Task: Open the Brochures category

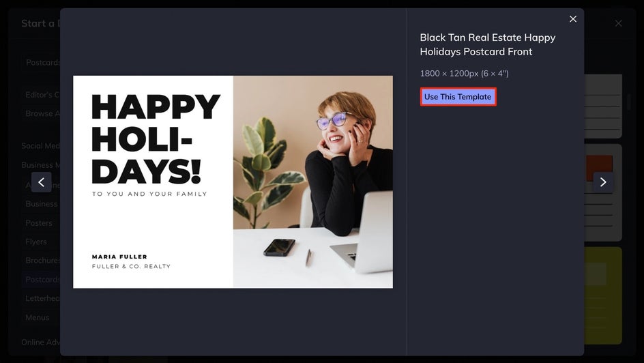Action: 42,261
